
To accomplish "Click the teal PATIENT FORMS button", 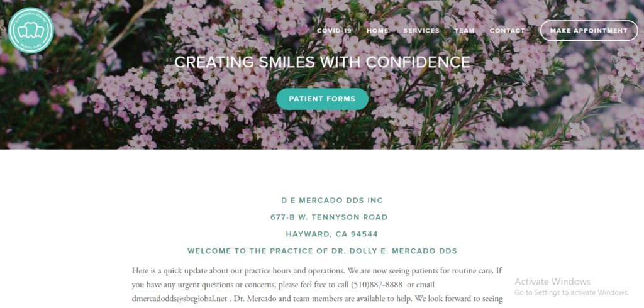I will 323,99.
